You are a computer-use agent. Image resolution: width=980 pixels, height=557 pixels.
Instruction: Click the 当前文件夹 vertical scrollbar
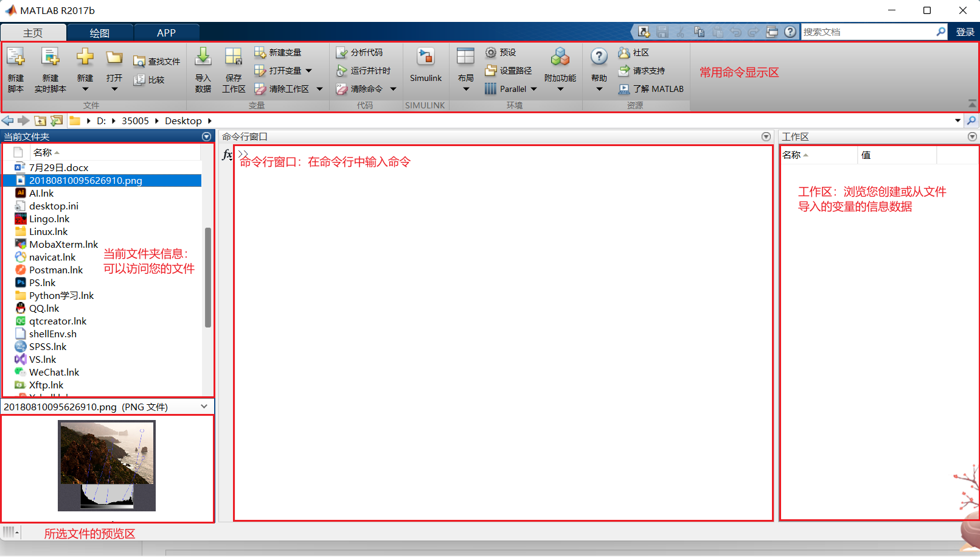point(208,277)
